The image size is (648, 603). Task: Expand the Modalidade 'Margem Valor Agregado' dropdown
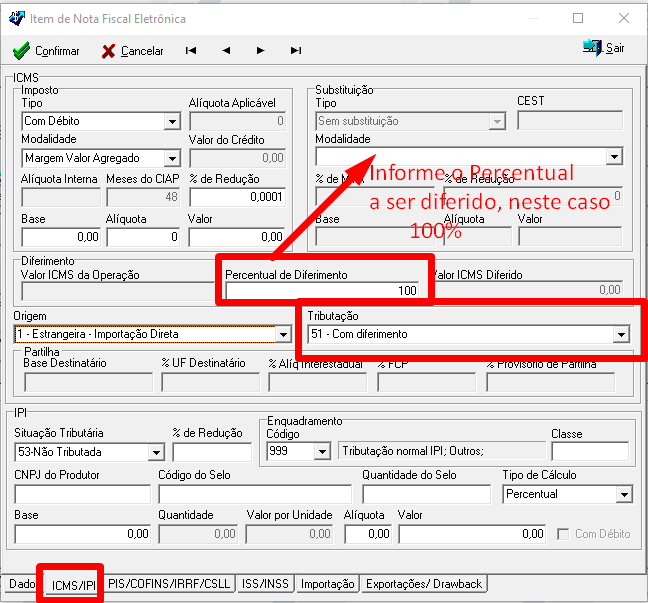(171, 158)
